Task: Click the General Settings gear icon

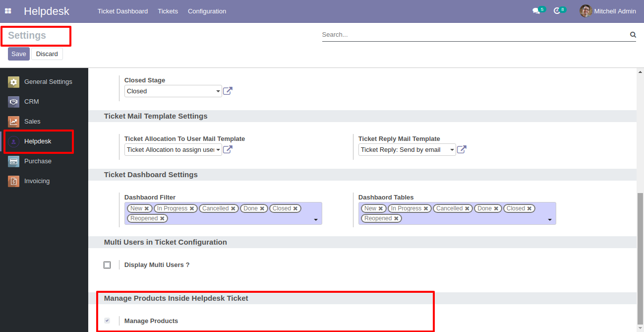Action: click(x=14, y=82)
